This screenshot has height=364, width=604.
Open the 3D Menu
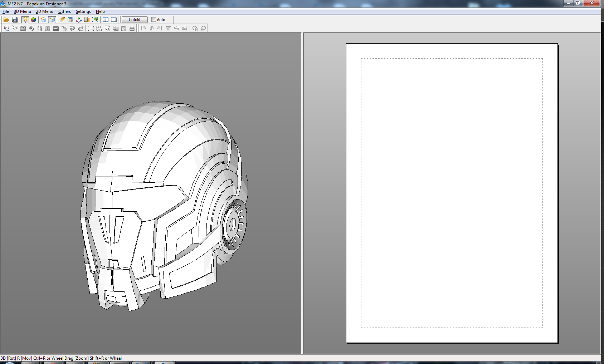click(23, 11)
